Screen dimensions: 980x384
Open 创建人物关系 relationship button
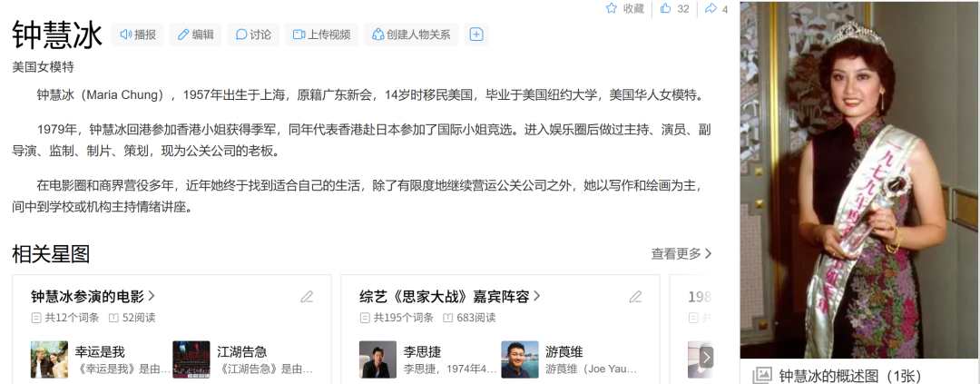[x=411, y=34]
